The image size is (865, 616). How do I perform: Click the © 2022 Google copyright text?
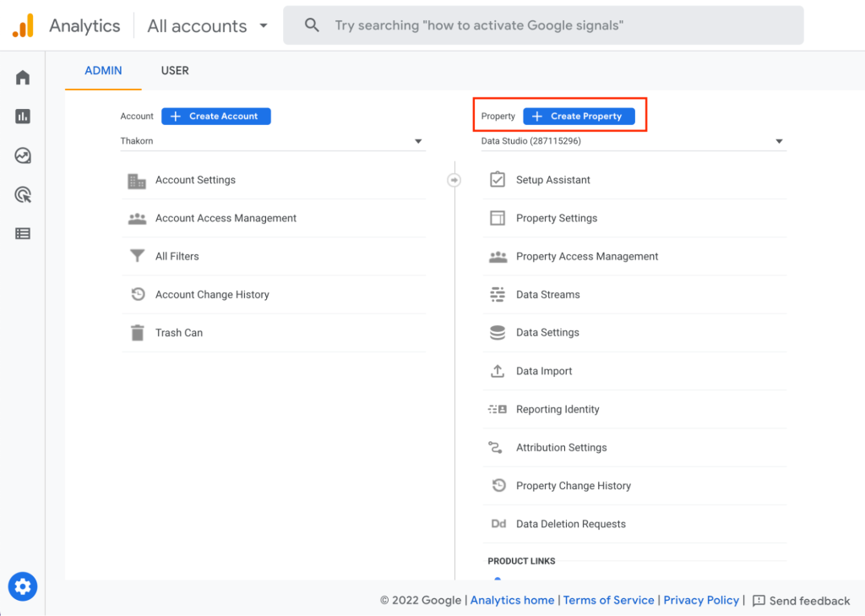tap(421, 601)
